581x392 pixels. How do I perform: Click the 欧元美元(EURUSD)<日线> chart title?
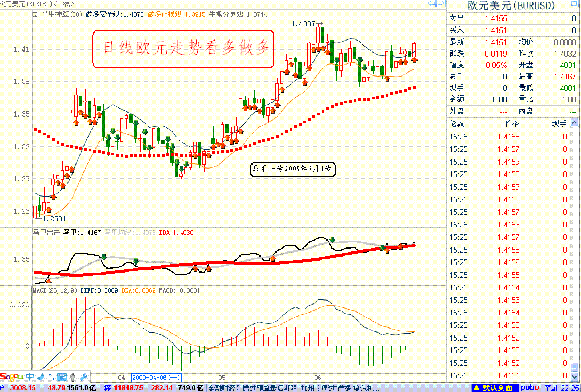pyautogui.click(x=37, y=3)
